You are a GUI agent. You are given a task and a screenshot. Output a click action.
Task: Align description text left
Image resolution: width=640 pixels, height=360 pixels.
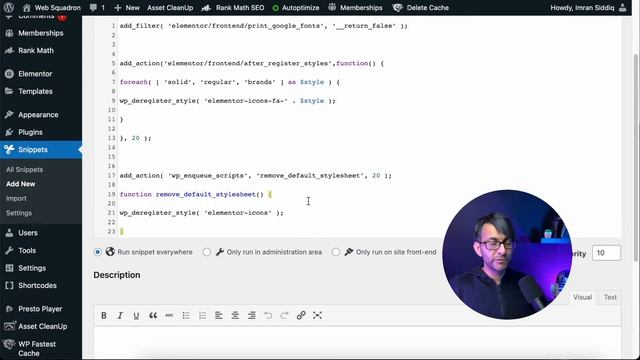[219, 315]
